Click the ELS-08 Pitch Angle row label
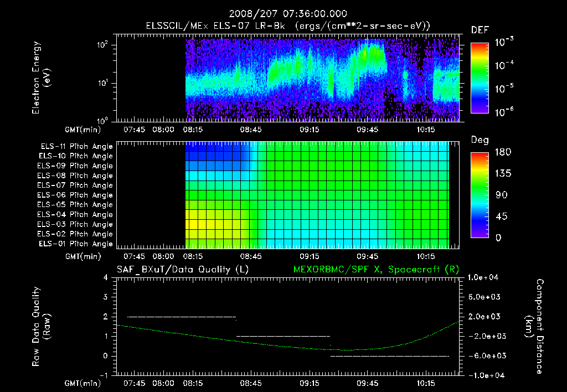The image size is (567, 392). click(75, 176)
